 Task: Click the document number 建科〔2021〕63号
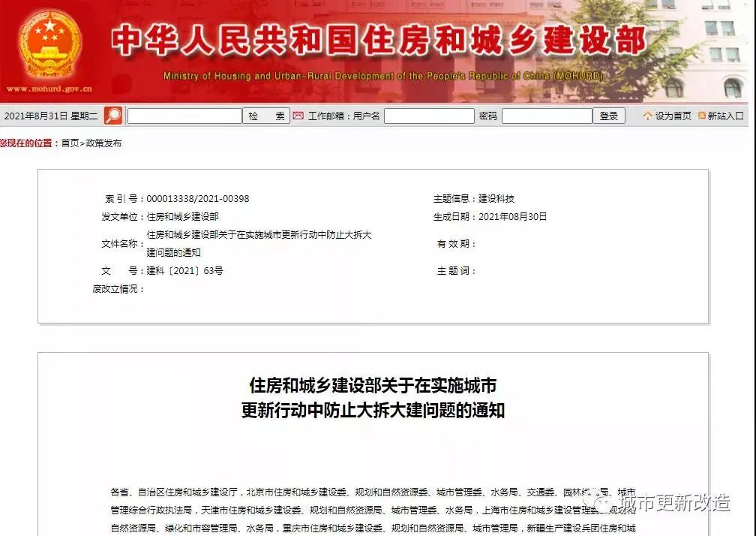point(184,271)
